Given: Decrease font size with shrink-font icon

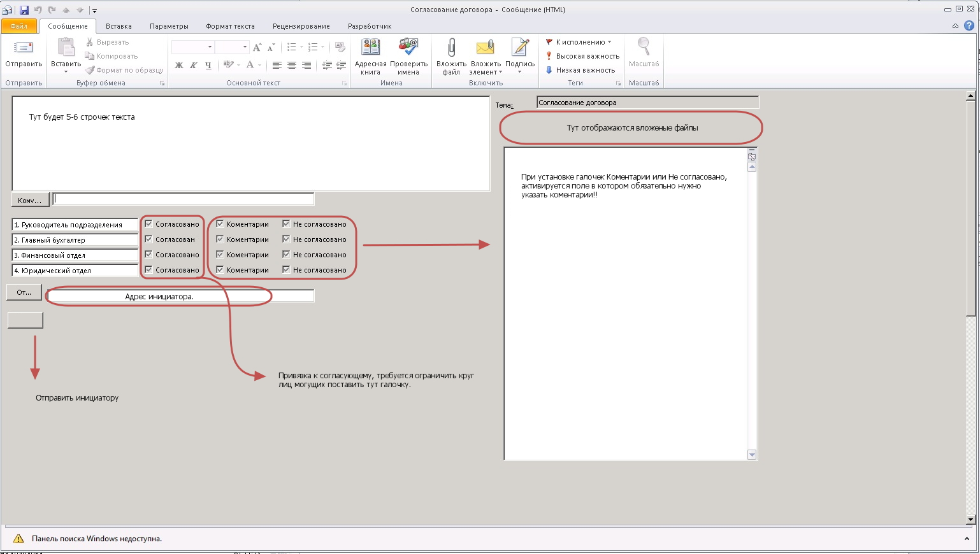Looking at the screenshot, I should click(271, 47).
